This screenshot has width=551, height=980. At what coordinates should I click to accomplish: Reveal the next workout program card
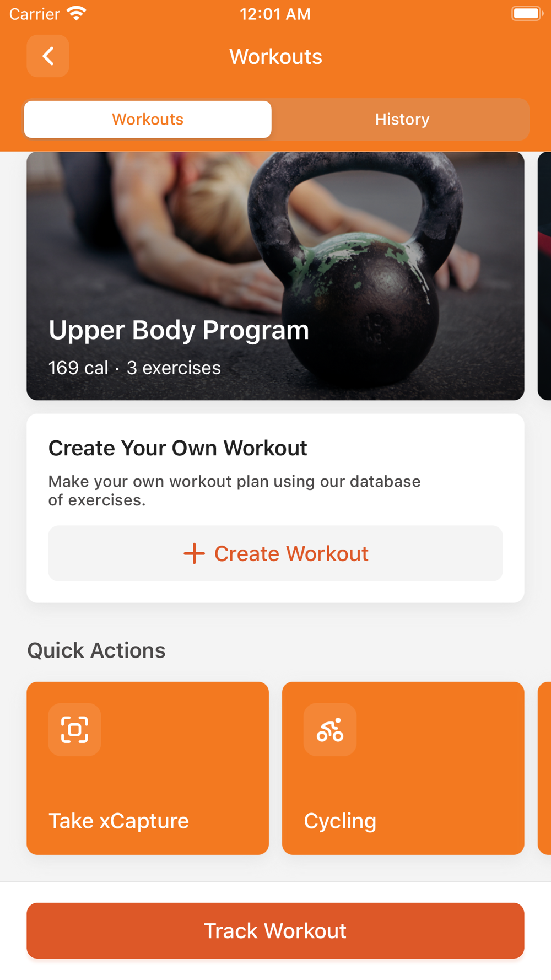(544, 276)
